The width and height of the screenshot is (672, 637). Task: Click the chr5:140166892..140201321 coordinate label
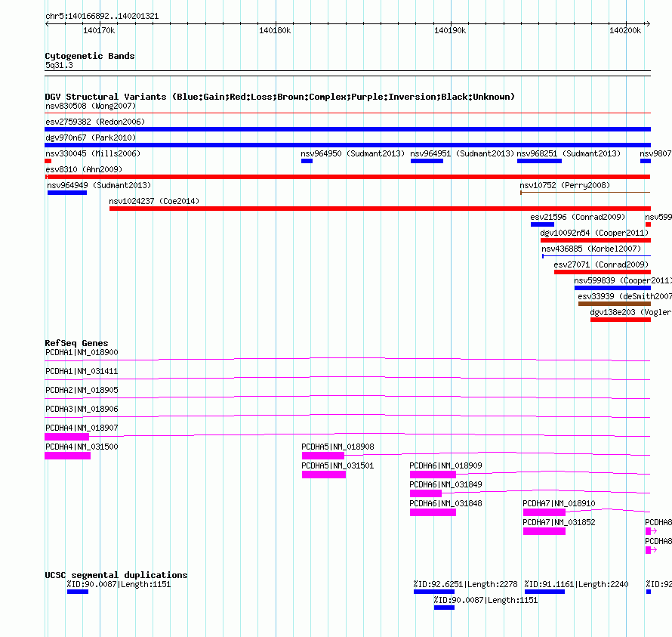(102, 16)
